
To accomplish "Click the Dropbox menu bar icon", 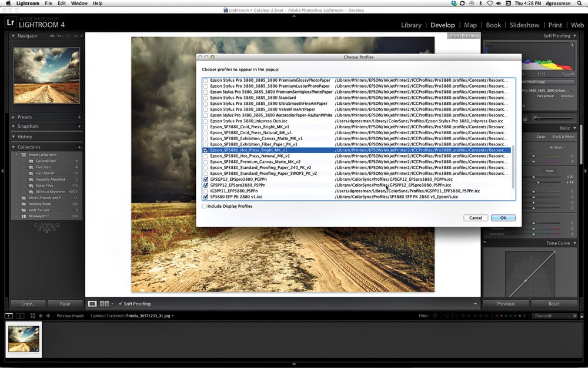I will (454, 4).
